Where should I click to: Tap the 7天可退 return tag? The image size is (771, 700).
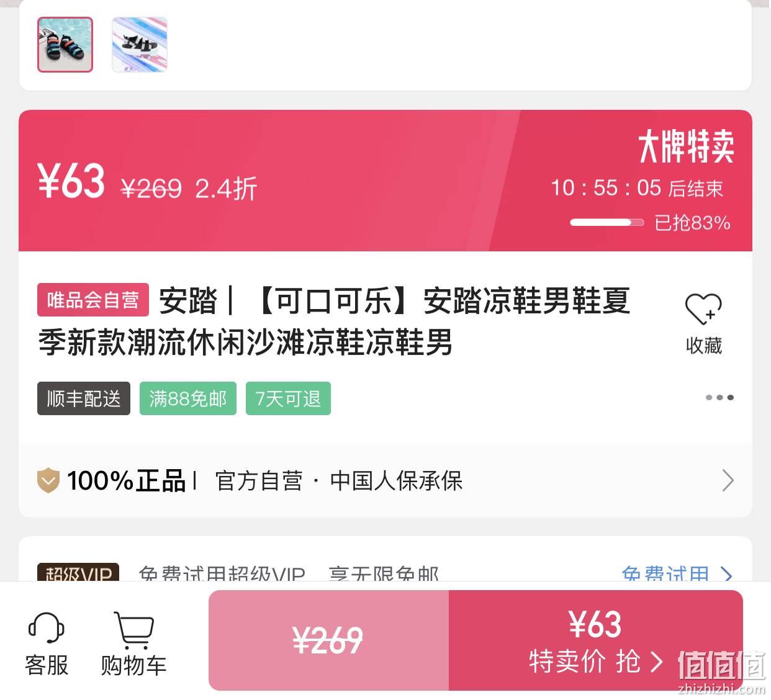[288, 398]
